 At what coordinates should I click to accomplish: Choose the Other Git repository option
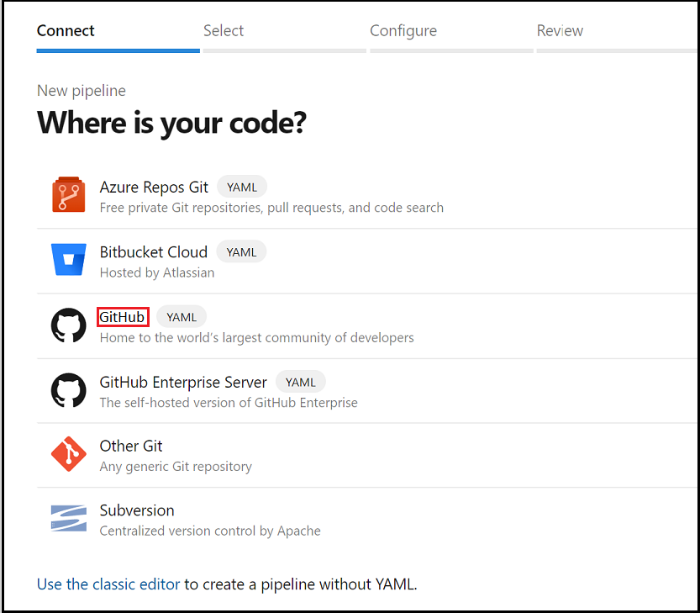tap(131, 446)
